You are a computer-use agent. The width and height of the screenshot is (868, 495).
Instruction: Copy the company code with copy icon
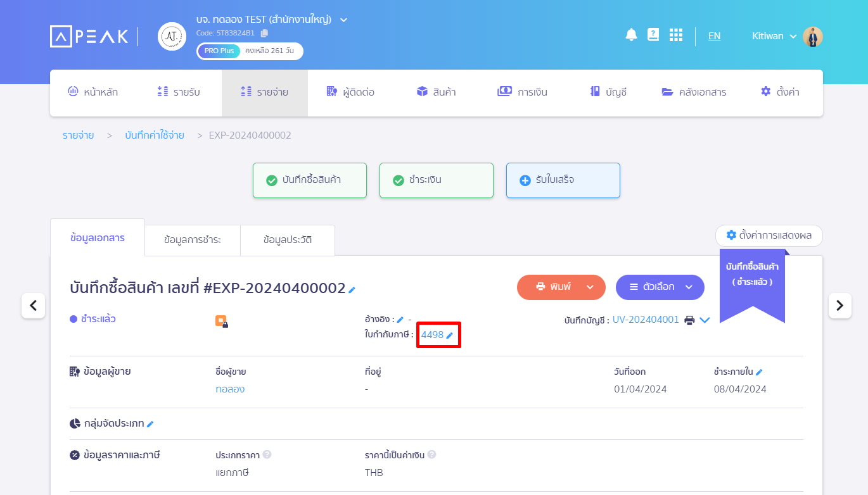coord(264,33)
